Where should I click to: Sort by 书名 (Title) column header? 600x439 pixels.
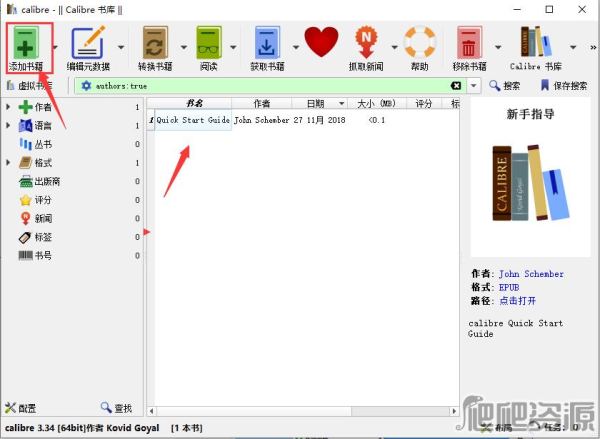click(x=194, y=103)
